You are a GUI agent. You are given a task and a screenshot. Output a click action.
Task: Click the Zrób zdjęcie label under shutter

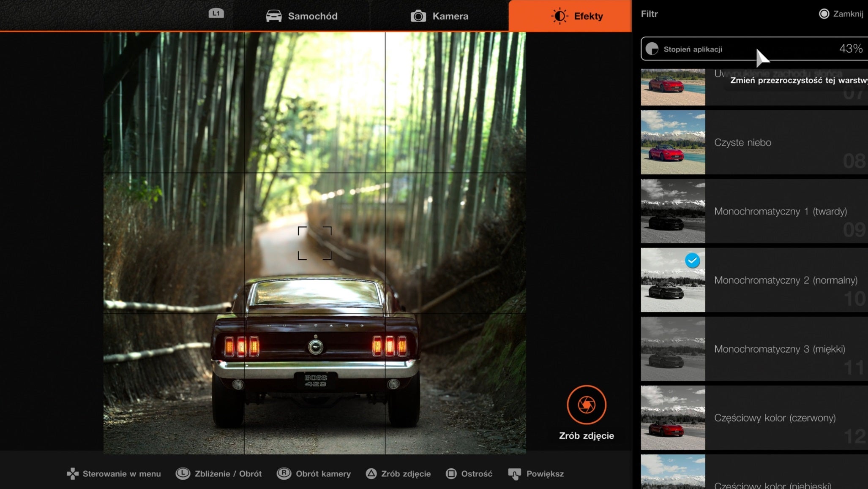point(586,435)
